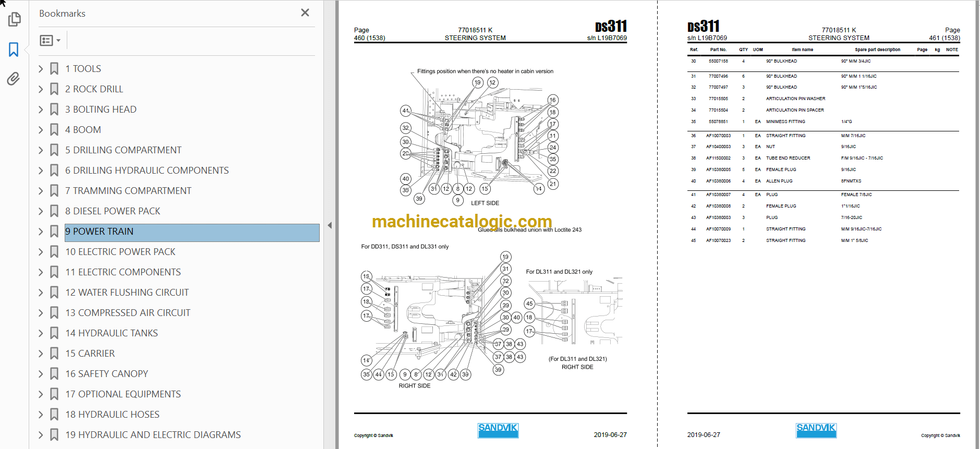Open the Page Thumbnails panel icon
Image resolution: width=980 pixels, height=449 pixels.
click(x=14, y=19)
